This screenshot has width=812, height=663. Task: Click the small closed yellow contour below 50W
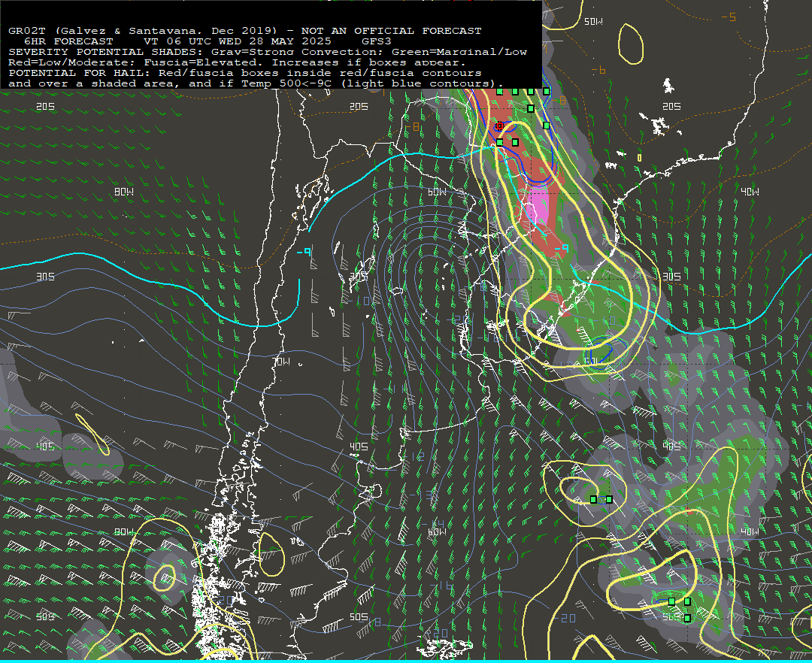tap(630, 44)
